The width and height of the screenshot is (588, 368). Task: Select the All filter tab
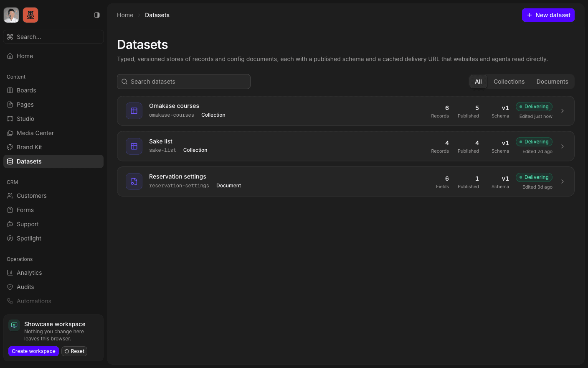click(478, 82)
